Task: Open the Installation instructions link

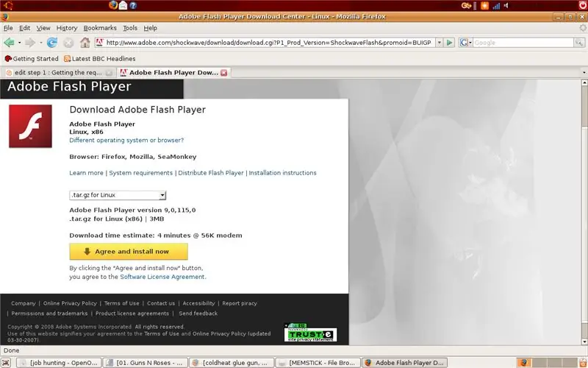Action: click(282, 173)
